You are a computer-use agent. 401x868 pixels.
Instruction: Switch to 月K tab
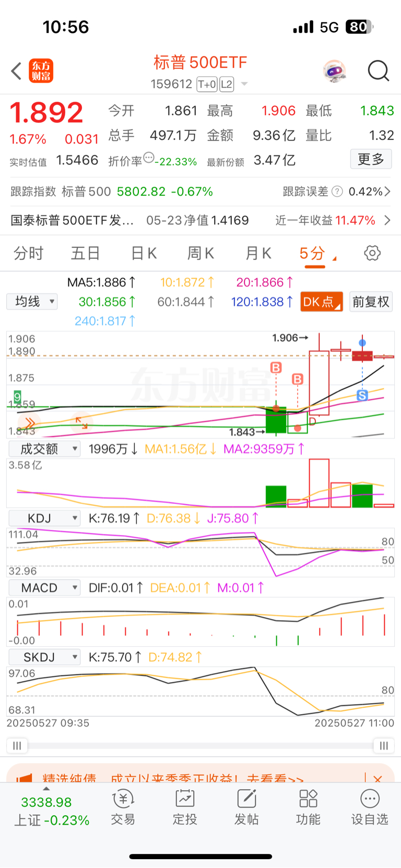point(258,254)
